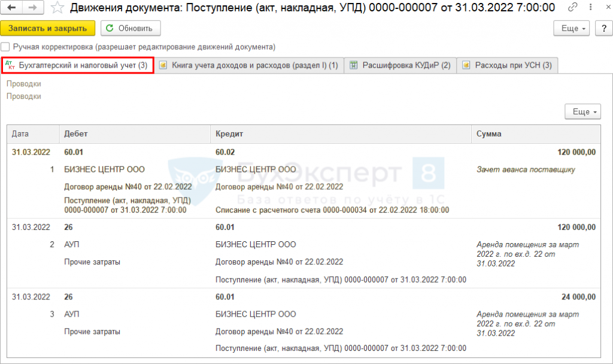Viewport: 613px width, 364px height.
Task: Refresh movements with Обновить button
Action: [131, 28]
